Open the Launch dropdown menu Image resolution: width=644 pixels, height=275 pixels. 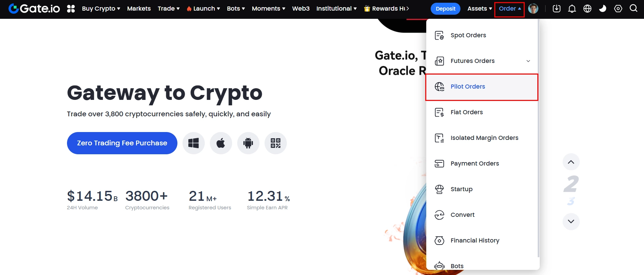coord(203,9)
